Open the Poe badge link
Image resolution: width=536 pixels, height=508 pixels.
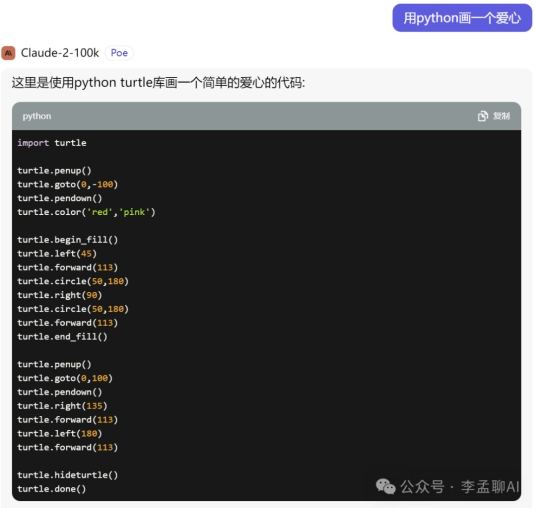119,53
